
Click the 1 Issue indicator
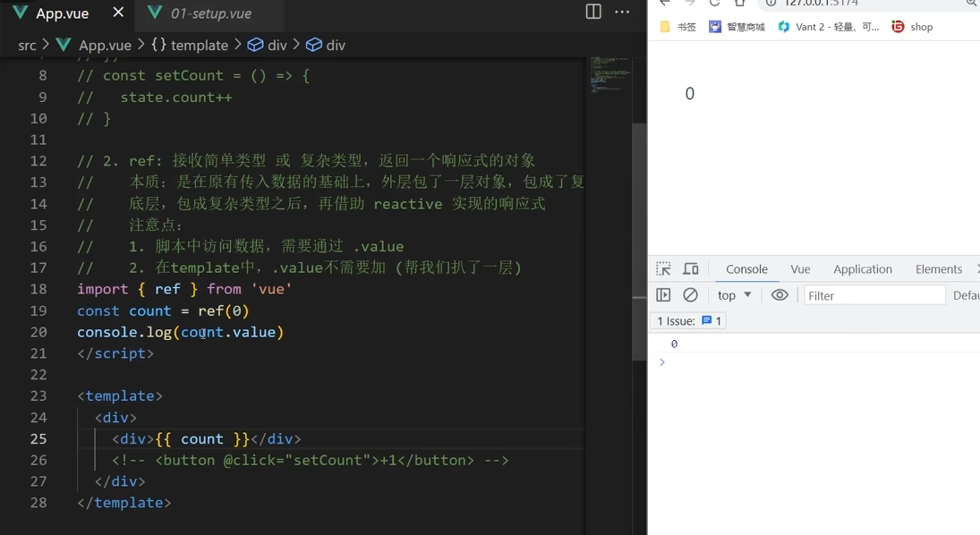(689, 320)
